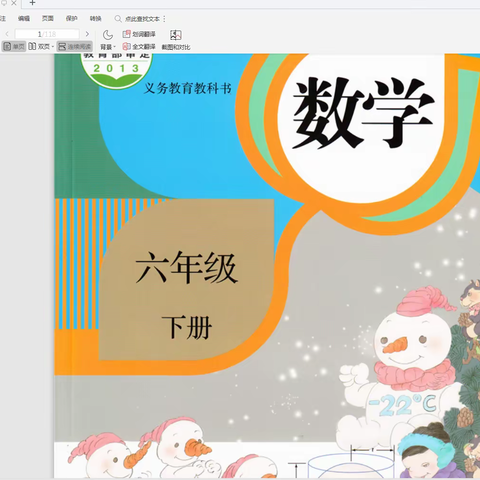The image size is (480, 480).
Task: Open screenshot and compare tool 截图和对比
Action: coord(176,40)
